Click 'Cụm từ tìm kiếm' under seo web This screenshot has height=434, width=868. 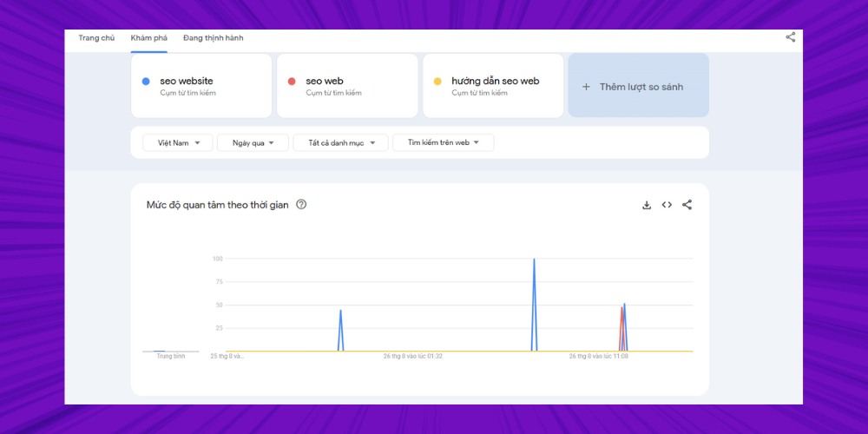333,93
